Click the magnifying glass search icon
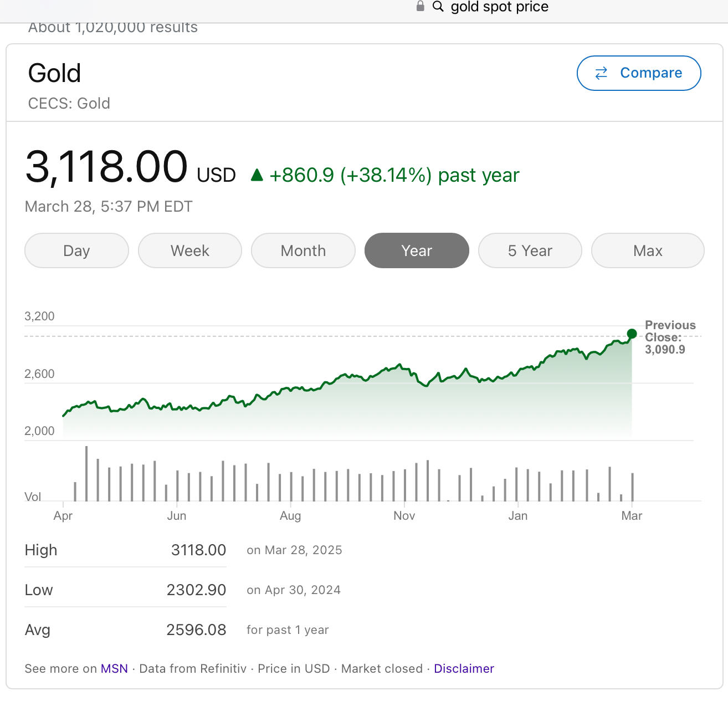Screen dimensions: 728x701 [438, 6]
